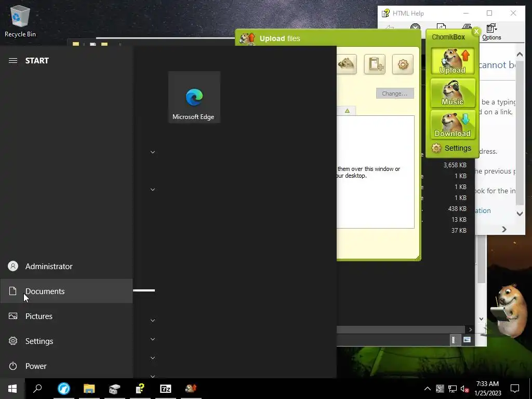The width and height of the screenshot is (532, 399).
Task: Click the hamster mascot on the desktop
Action: (509, 311)
